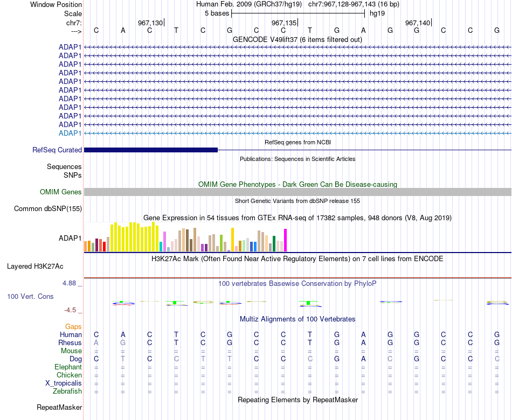Click the RepeatMasker track label
Viewport: 512px width, 420px height.
(59, 407)
